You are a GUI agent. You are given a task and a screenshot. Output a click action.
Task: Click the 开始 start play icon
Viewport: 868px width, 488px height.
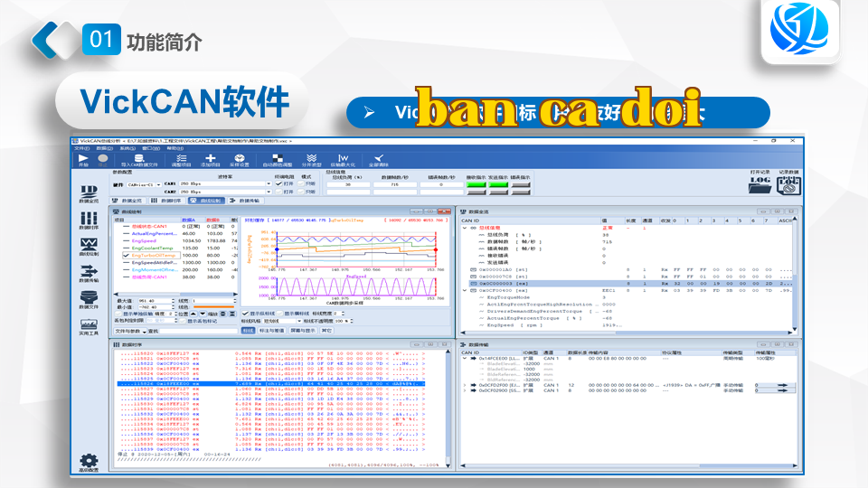pyautogui.click(x=83, y=158)
